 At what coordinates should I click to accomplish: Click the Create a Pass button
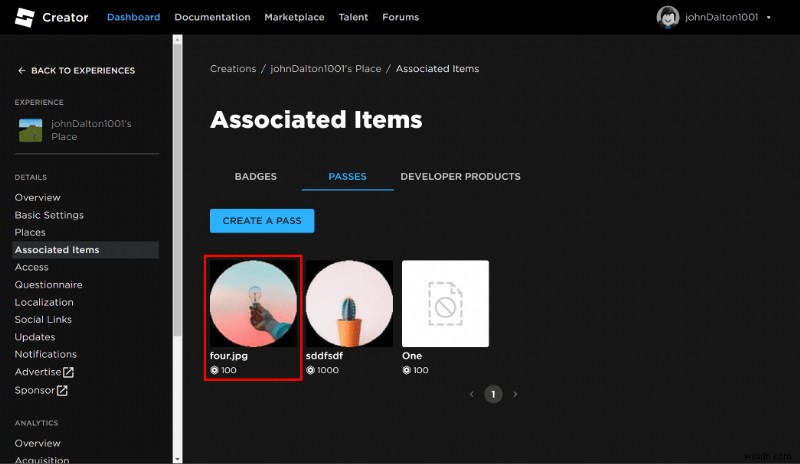tap(262, 221)
